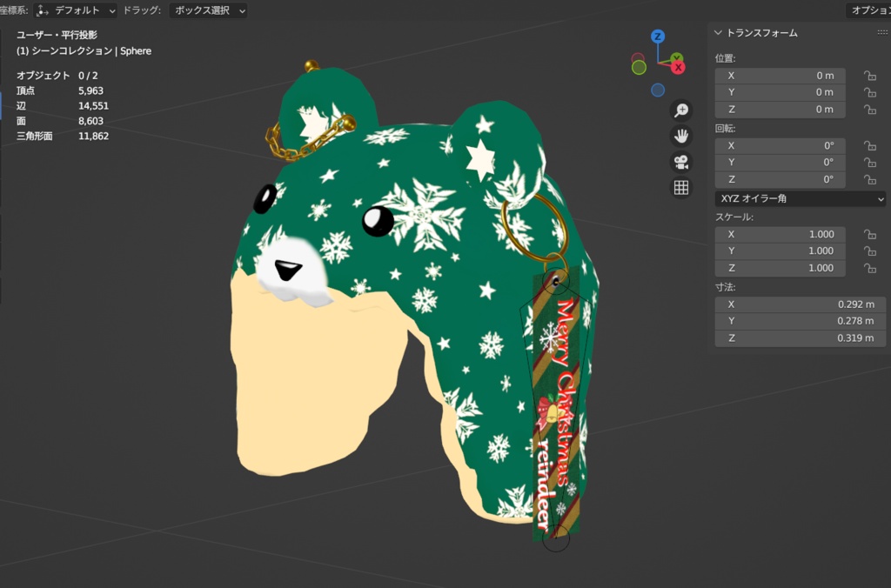Viewport: 891px width, 588px height.
Task: Lock the position Z value
Action: [x=870, y=109]
